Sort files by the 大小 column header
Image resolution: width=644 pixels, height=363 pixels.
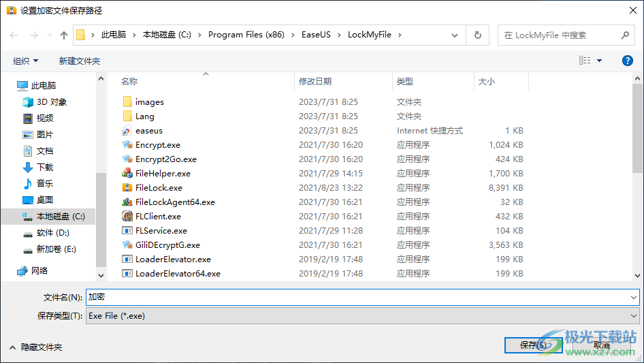tap(486, 82)
